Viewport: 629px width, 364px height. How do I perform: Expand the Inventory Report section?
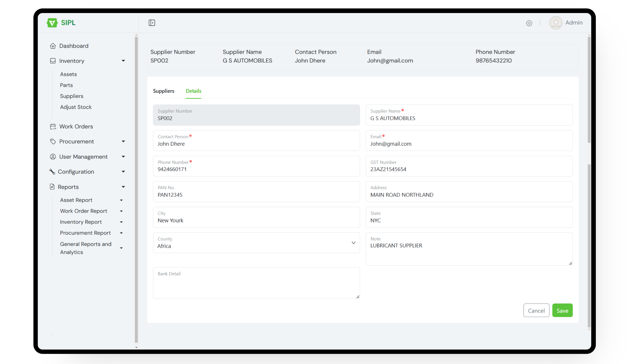(x=121, y=222)
